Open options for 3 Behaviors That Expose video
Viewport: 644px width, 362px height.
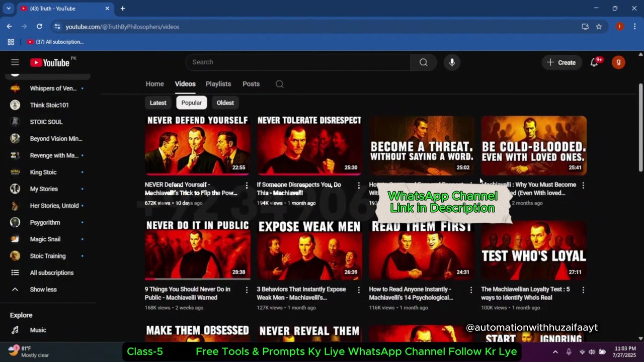359,290
